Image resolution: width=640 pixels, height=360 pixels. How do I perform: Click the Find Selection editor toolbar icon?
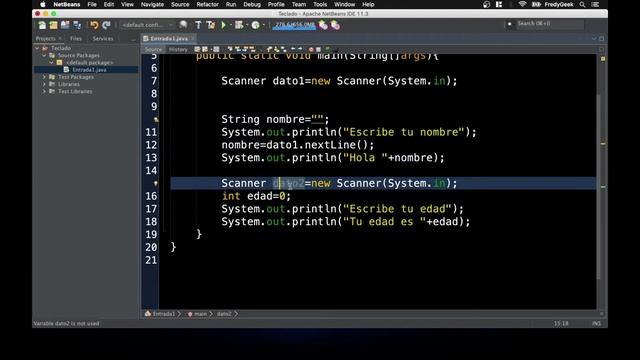tap(230, 49)
